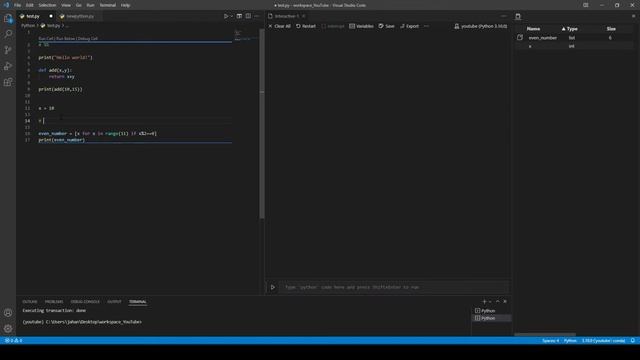Open the Selection menu
Viewport: 640px width, 360px height.
[x=47, y=5]
